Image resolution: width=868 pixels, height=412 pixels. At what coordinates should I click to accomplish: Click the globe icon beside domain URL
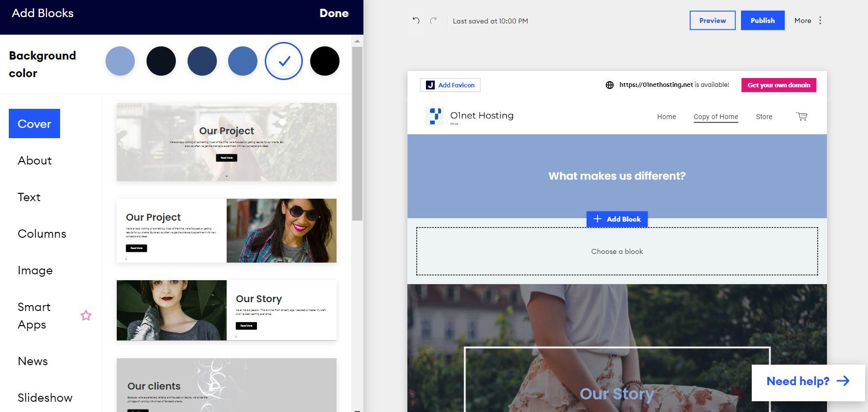tap(610, 85)
